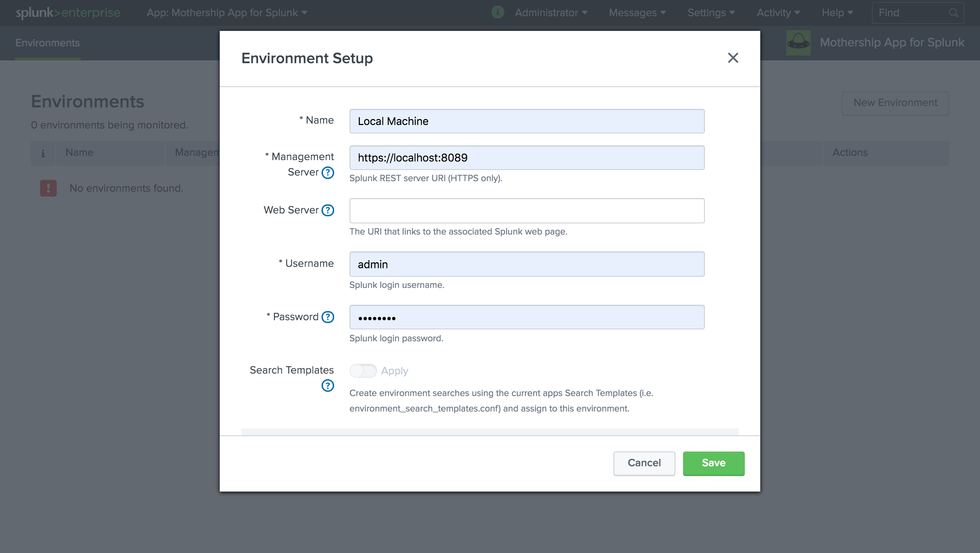Open the Messages dropdown
The width and height of the screenshot is (980, 553).
[x=637, y=13]
